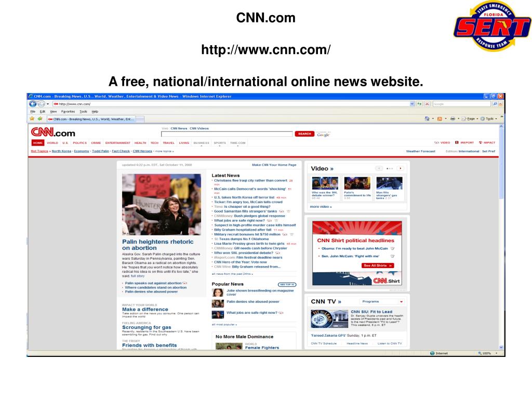This screenshot has height=399, width=532.
Task: Click the Weather Forecast link
Action: pos(421,151)
